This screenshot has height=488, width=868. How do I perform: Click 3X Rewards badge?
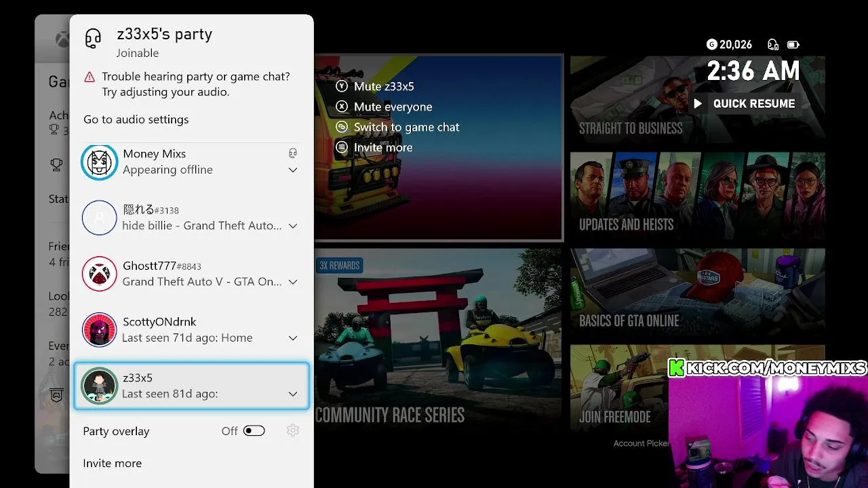339,265
